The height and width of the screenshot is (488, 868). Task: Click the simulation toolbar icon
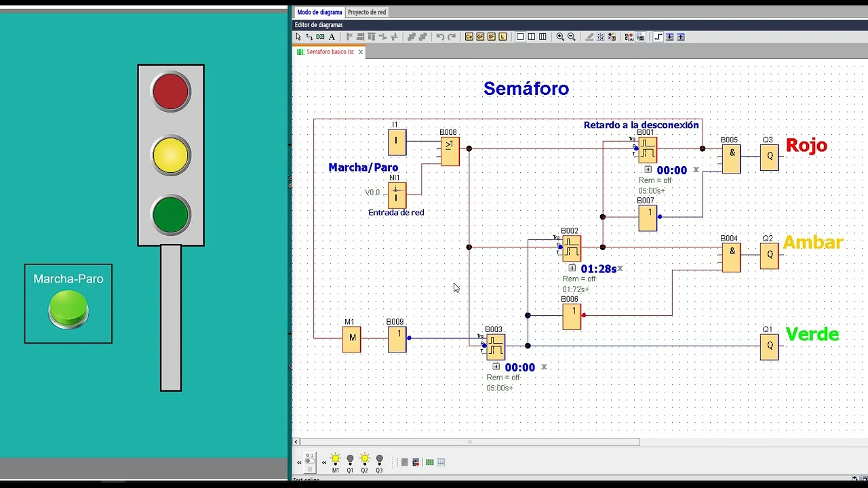coord(629,37)
